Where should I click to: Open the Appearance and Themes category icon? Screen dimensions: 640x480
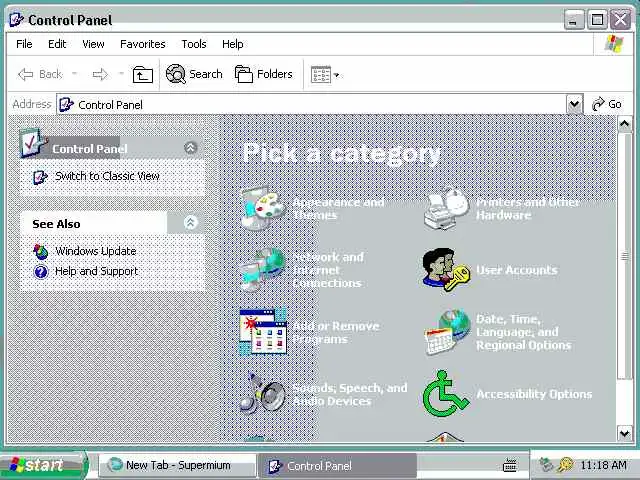263,208
